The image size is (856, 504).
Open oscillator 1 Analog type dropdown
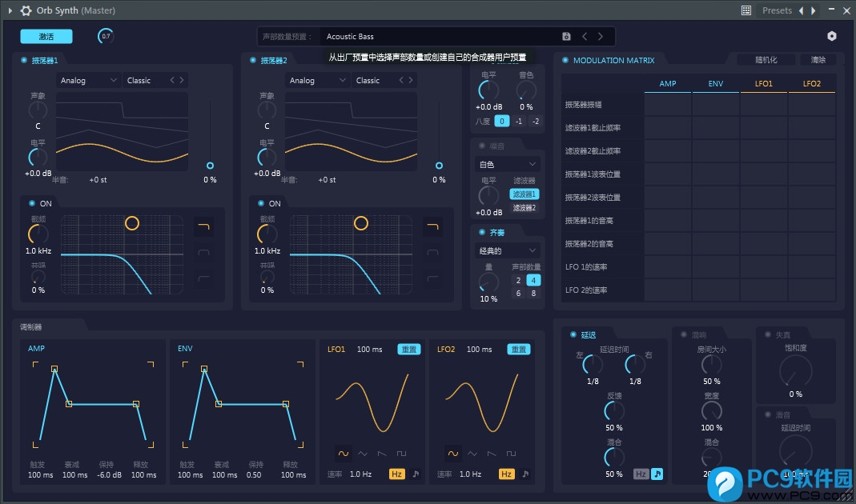(x=88, y=80)
